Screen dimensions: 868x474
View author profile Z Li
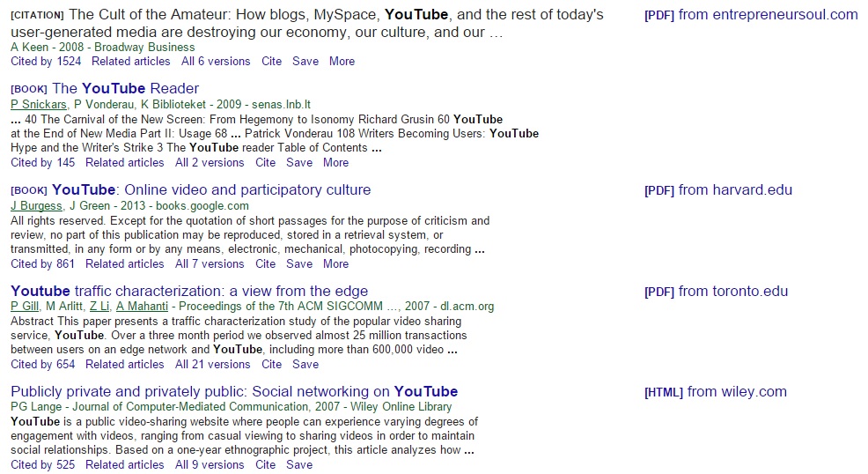click(99, 307)
